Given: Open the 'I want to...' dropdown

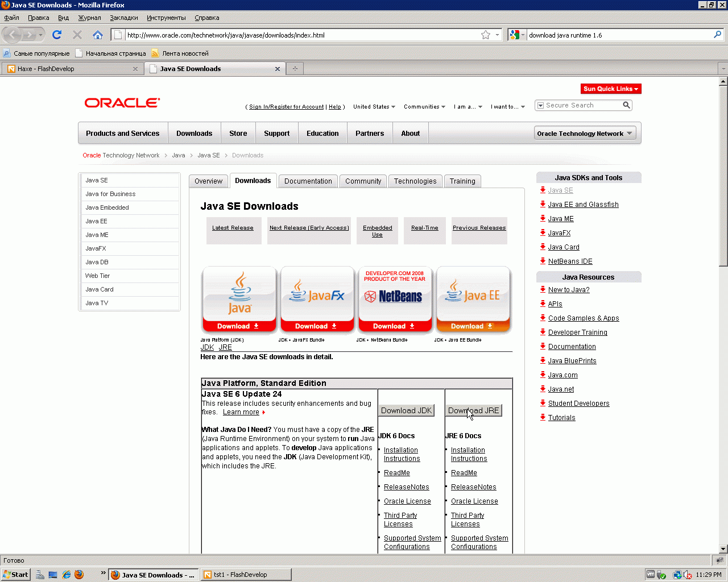Looking at the screenshot, I should point(507,107).
